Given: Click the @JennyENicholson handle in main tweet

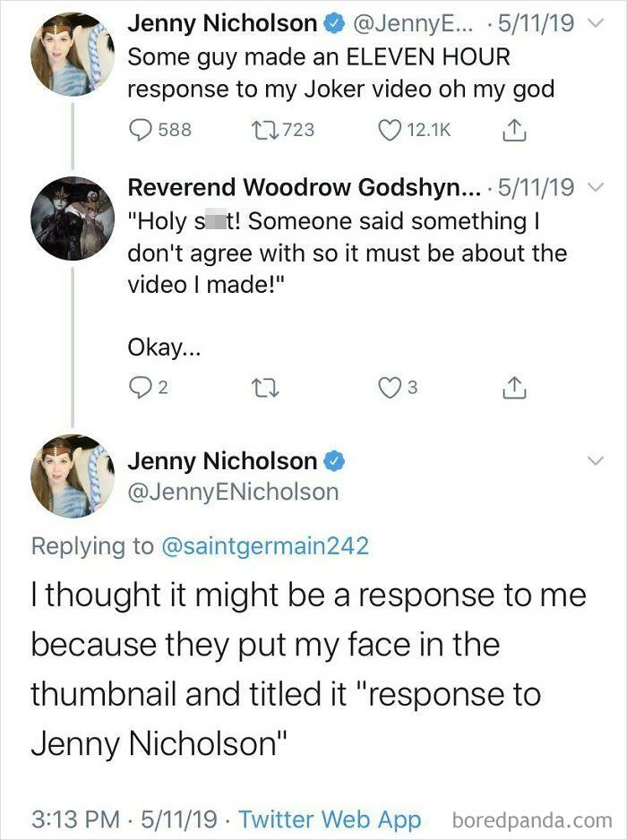Looking at the screenshot, I should 233,493.
